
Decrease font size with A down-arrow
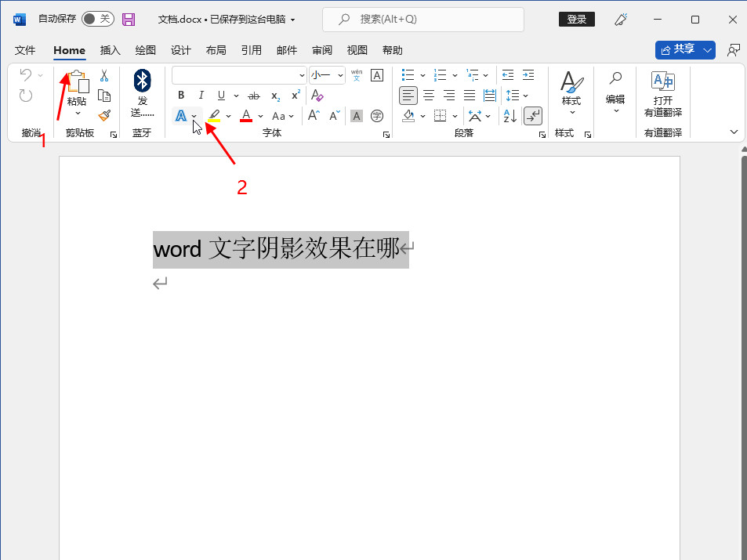(335, 116)
